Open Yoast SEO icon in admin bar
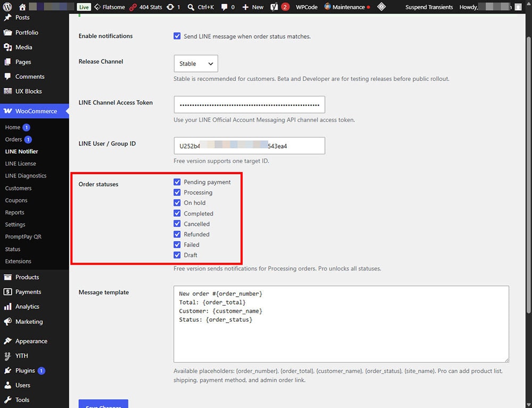This screenshot has height=408, width=532. [274, 7]
